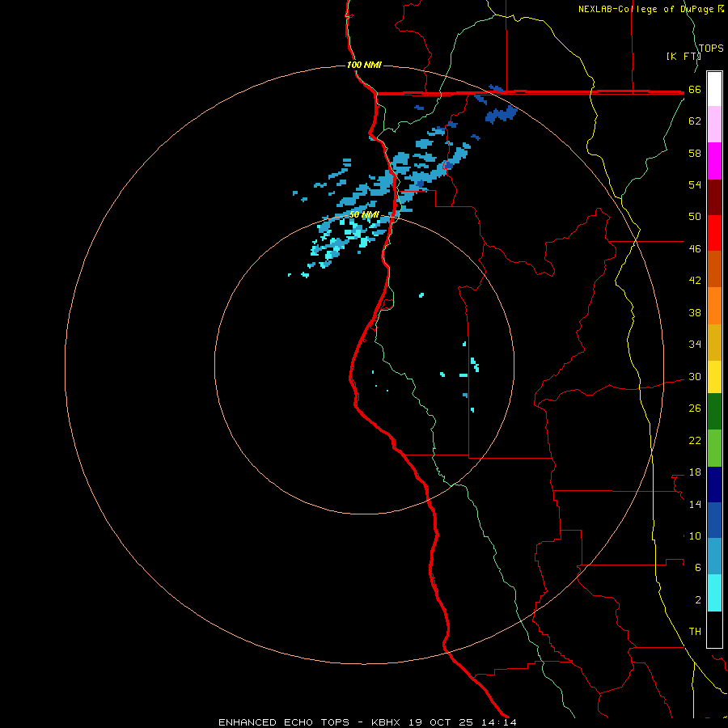Click the '100 NMI' range ring label

pos(364,65)
